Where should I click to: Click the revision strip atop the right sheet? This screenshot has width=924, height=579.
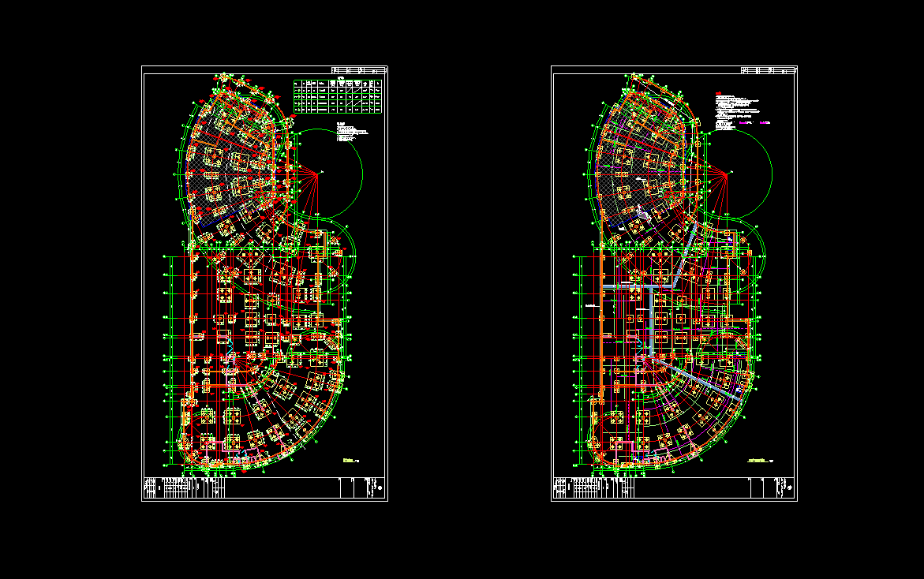pos(769,70)
